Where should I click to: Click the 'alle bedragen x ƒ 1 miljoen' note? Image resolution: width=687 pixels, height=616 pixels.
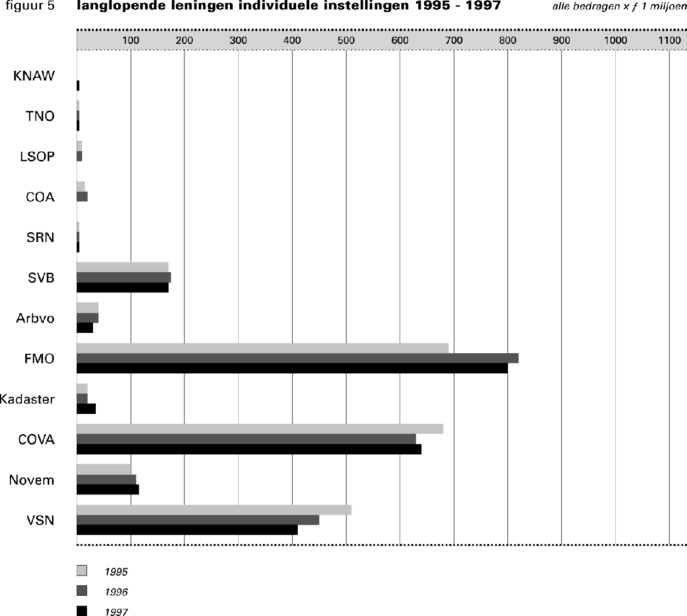click(619, 7)
